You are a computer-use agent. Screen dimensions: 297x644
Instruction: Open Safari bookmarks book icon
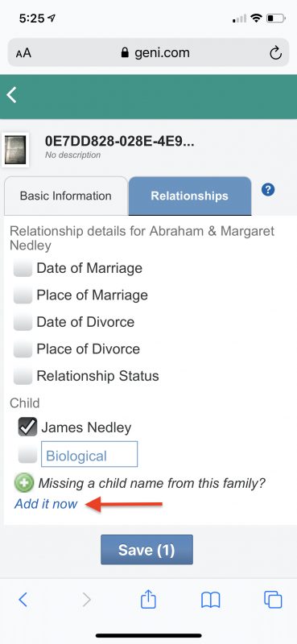(x=210, y=600)
